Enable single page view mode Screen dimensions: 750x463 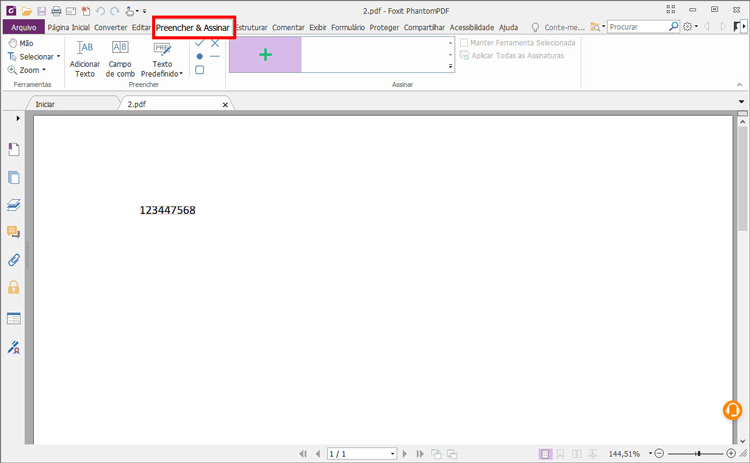(545, 453)
